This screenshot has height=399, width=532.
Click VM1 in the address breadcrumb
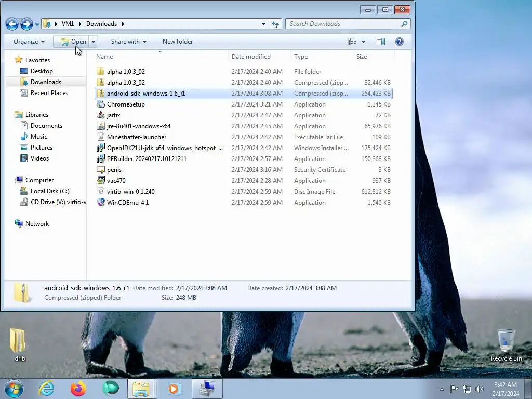(68, 24)
